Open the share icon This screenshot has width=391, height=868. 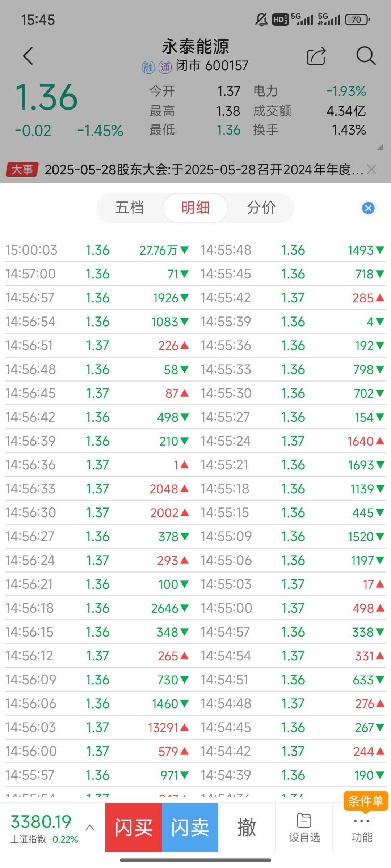[x=316, y=56]
